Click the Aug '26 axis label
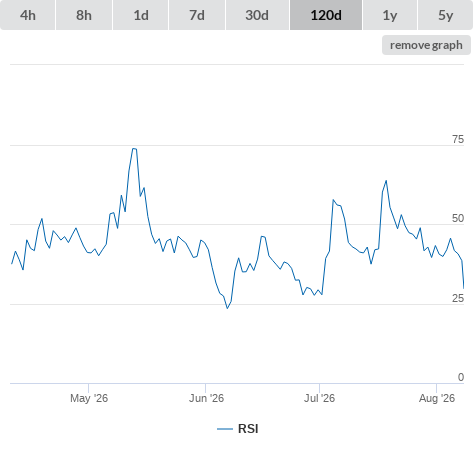The height and width of the screenshot is (455, 474). [437, 398]
